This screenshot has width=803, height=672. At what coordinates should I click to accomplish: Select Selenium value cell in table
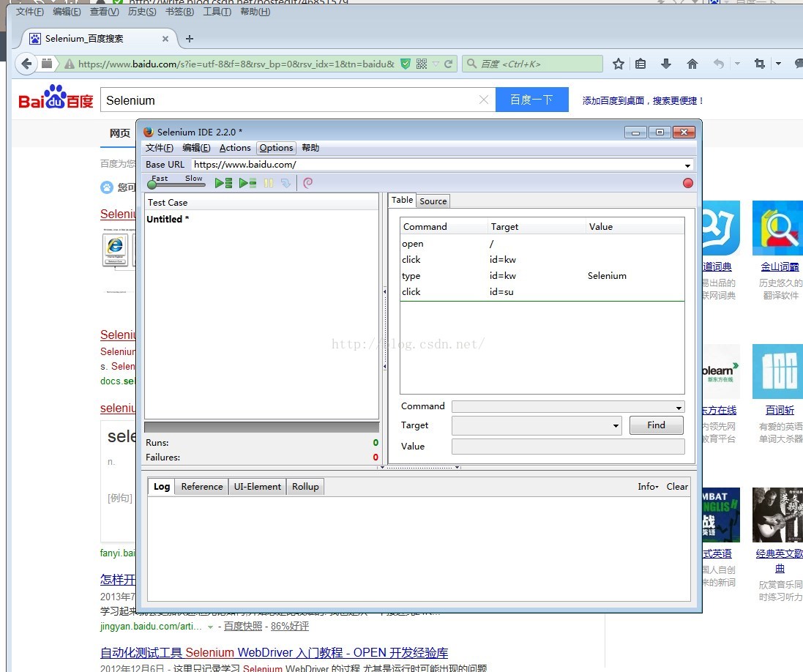point(607,276)
